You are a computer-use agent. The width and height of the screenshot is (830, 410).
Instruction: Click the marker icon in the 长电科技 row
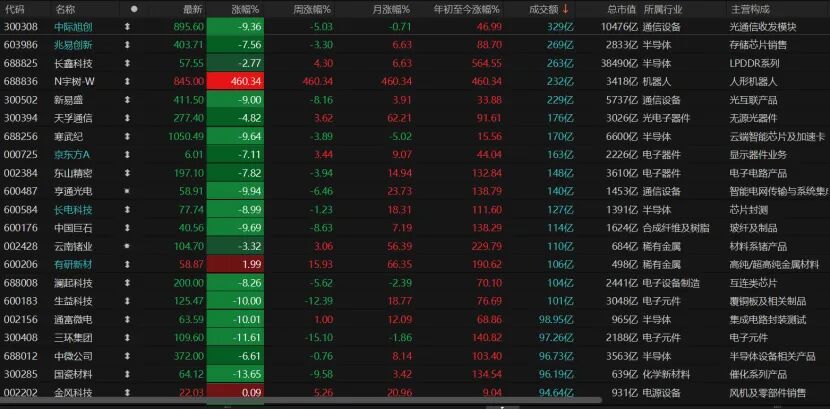pyautogui.click(x=127, y=210)
